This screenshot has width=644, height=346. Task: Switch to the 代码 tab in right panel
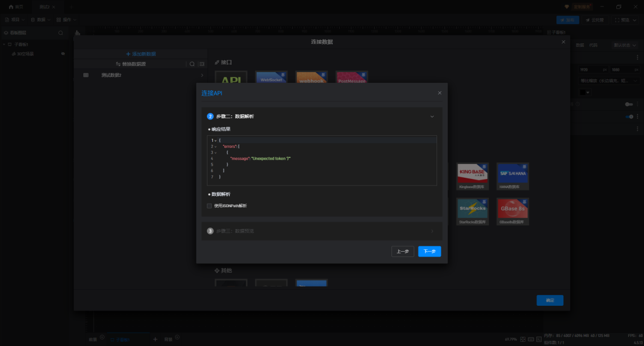tap(593, 45)
